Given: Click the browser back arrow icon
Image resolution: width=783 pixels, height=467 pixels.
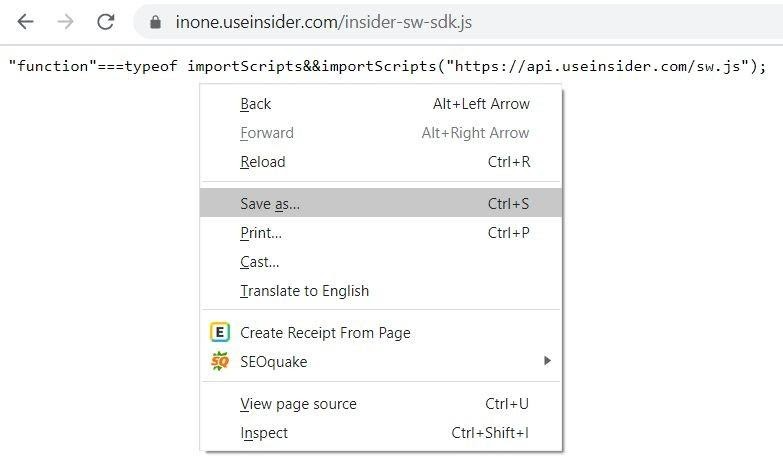Looking at the screenshot, I should (26, 21).
